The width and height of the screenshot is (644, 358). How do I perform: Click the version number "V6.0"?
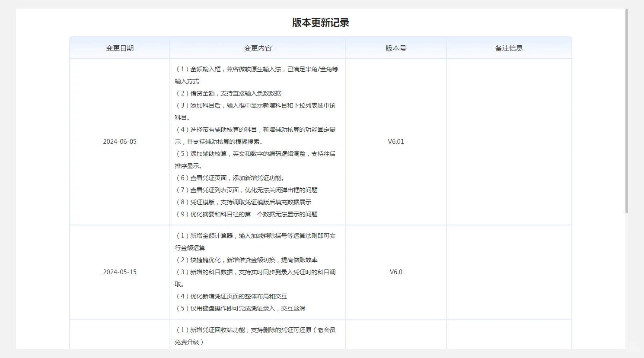point(396,272)
